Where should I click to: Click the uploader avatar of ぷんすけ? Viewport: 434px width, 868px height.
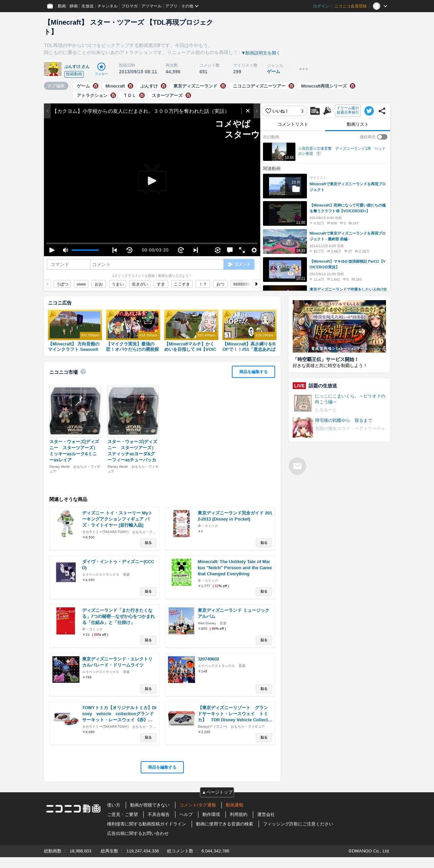click(x=53, y=69)
